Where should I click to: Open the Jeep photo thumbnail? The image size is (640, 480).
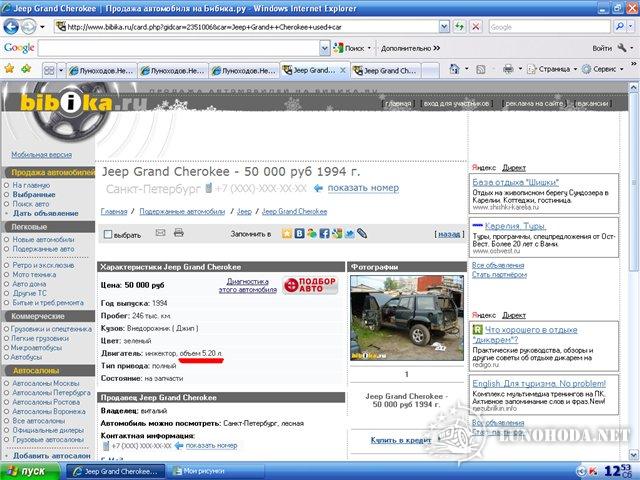[x=407, y=318]
